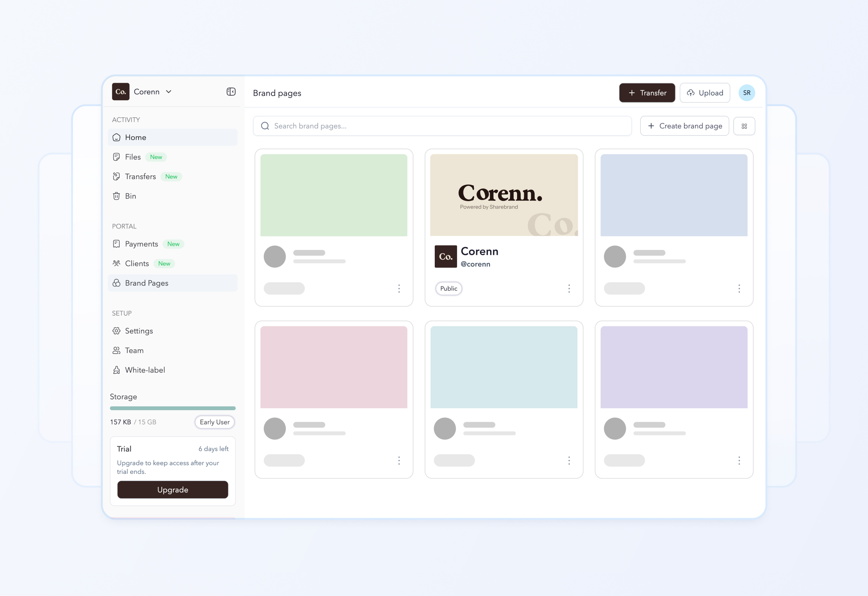
Task: Toggle the Public visibility badge on Corenn
Action: [x=448, y=288]
